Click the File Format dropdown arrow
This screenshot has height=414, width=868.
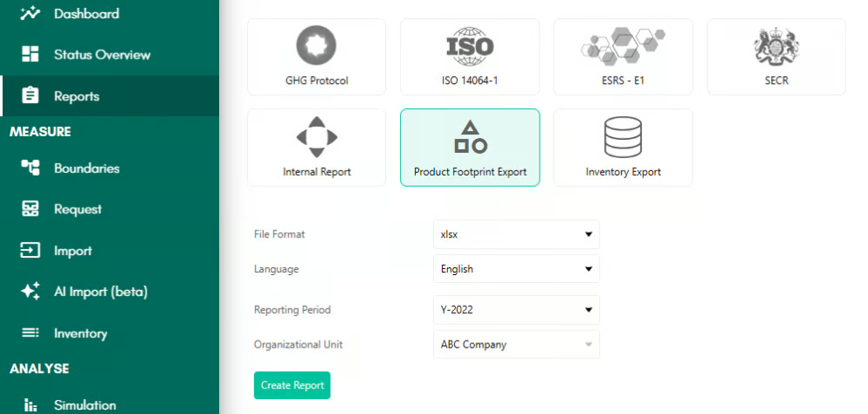(589, 234)
